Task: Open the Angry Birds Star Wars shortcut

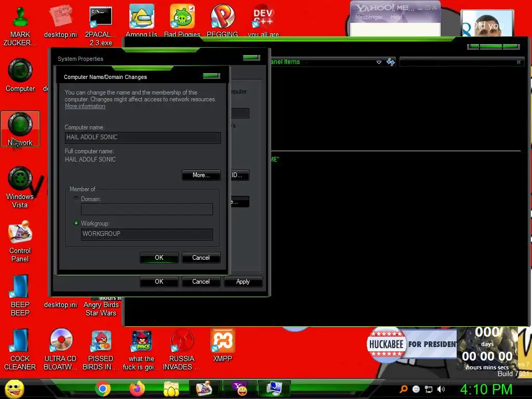Action: click(x=101, y=307)
